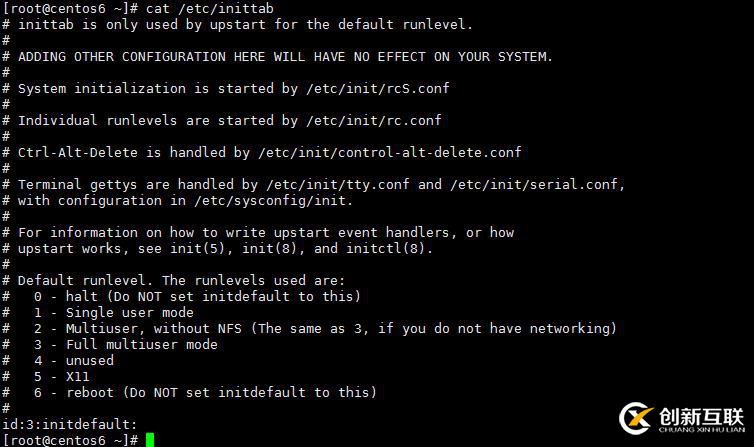
Task: Click the last [root@centos6 ~]# prompt
Action: point(70,440)
